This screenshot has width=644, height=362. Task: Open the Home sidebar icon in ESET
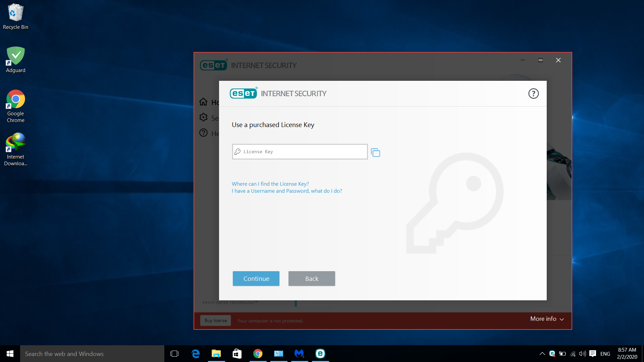click(x=203, y=102)
